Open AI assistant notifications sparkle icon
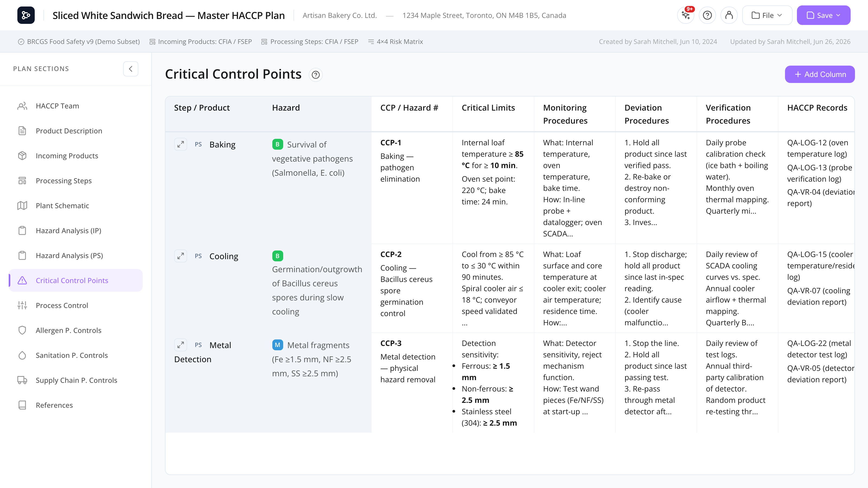 pyautogui.click(x=686, y=15)
